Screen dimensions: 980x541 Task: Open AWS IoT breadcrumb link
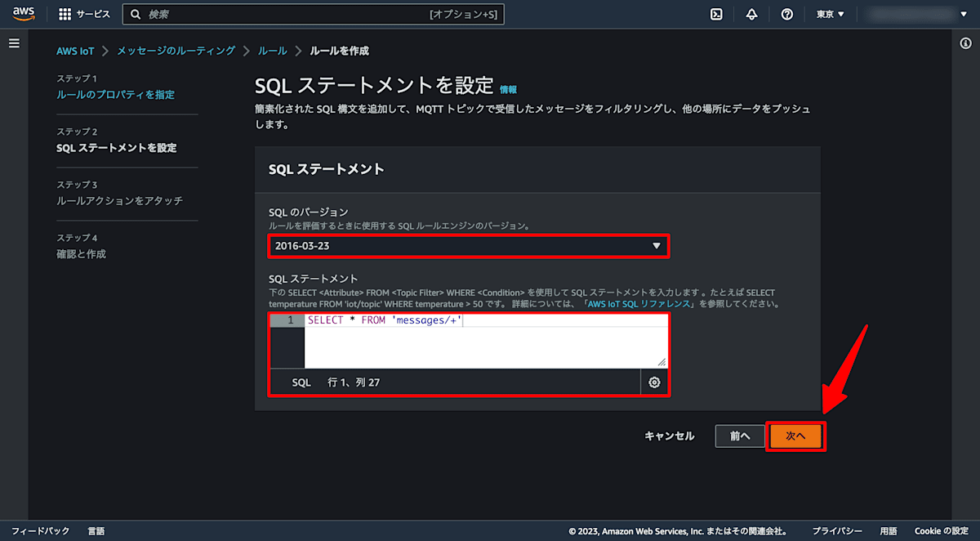point(75,51)
